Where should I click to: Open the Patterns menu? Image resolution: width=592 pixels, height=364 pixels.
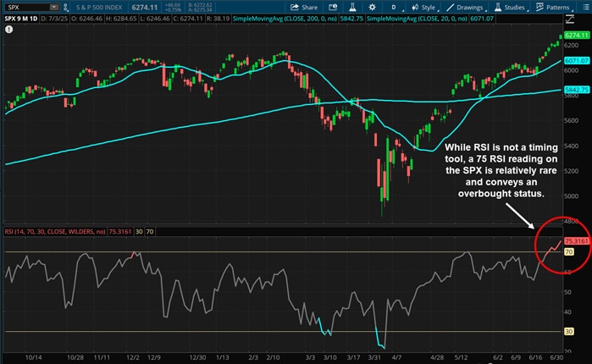[554, 7]
